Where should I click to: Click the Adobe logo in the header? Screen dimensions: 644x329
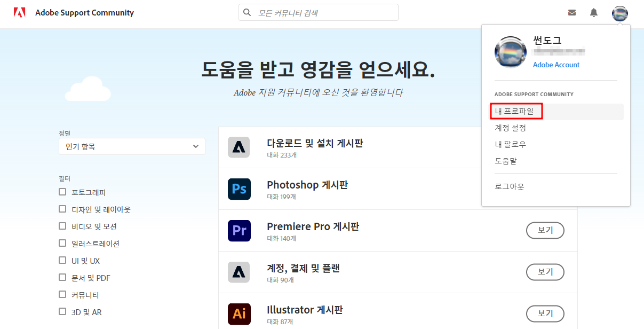pyautogui.click(x=19, y=11)
